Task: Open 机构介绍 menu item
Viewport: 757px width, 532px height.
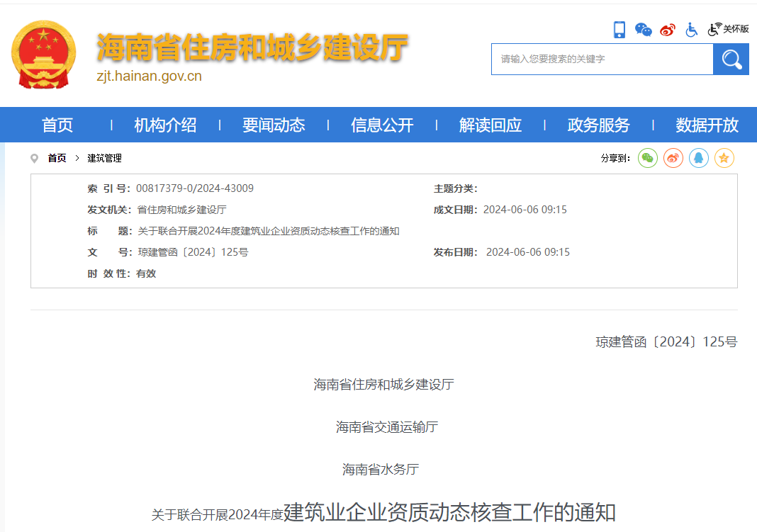Action: point(165,125)
